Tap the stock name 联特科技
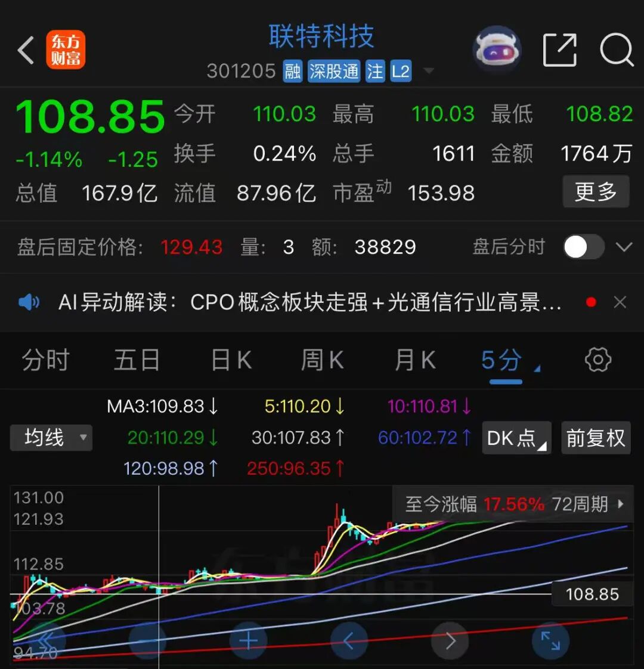 [321, 36]
